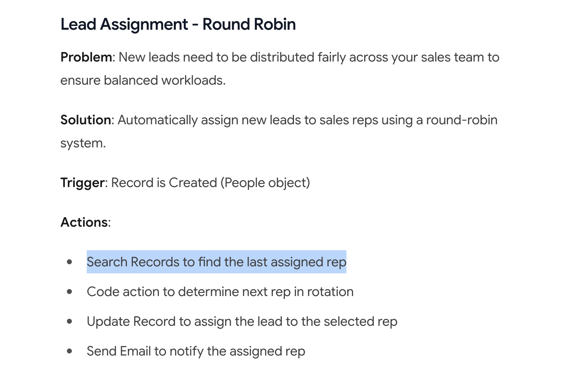Click the bold "Actions" label
The width and height of the screenshot is (588, 384).
[x=84, y=222]
